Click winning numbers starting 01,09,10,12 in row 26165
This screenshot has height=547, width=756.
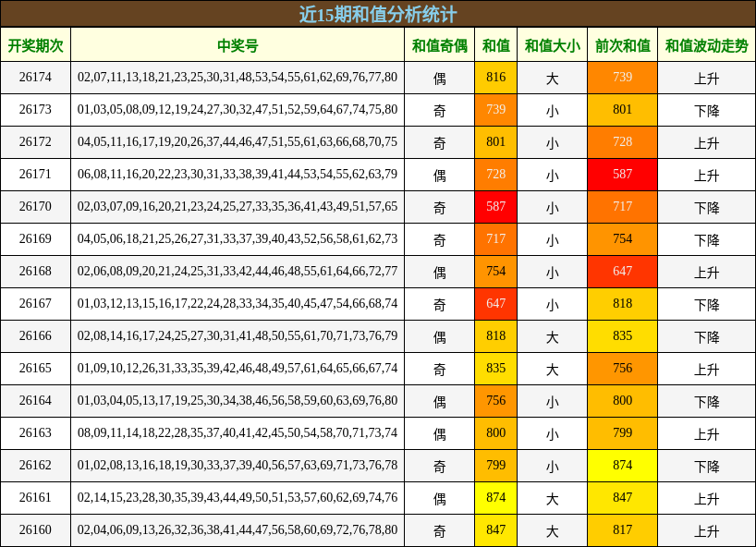pos(238,368)
